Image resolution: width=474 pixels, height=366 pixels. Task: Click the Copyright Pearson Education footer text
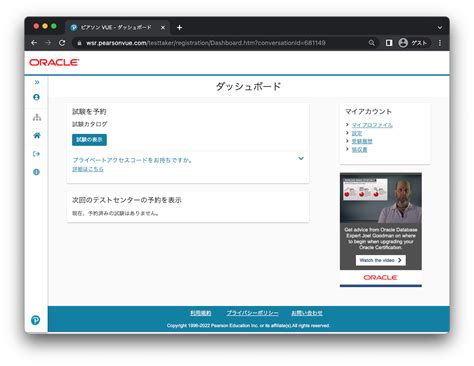coord(248,325)
